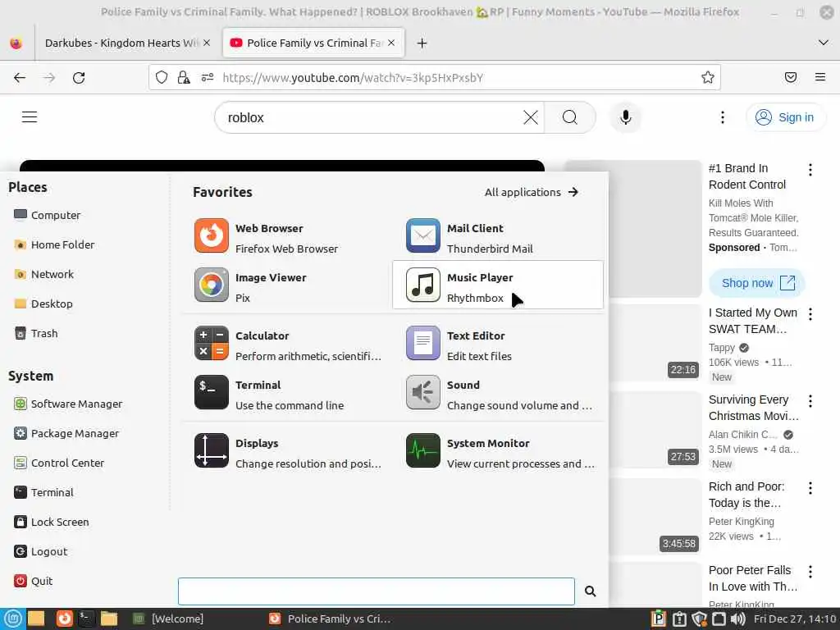
Task: Open I Started My Own SWAT TEAM video
Action: 753,321
